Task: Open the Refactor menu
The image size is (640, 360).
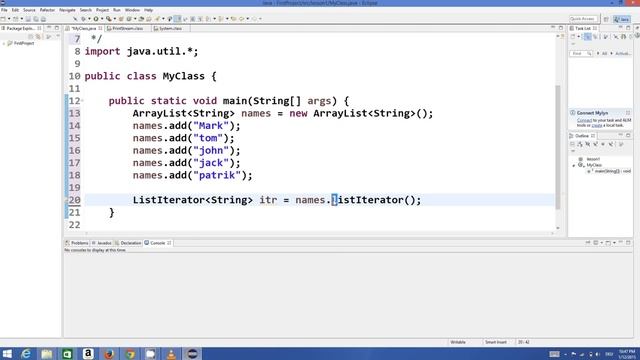Action: pyautogui.click(x=47, y=10)
